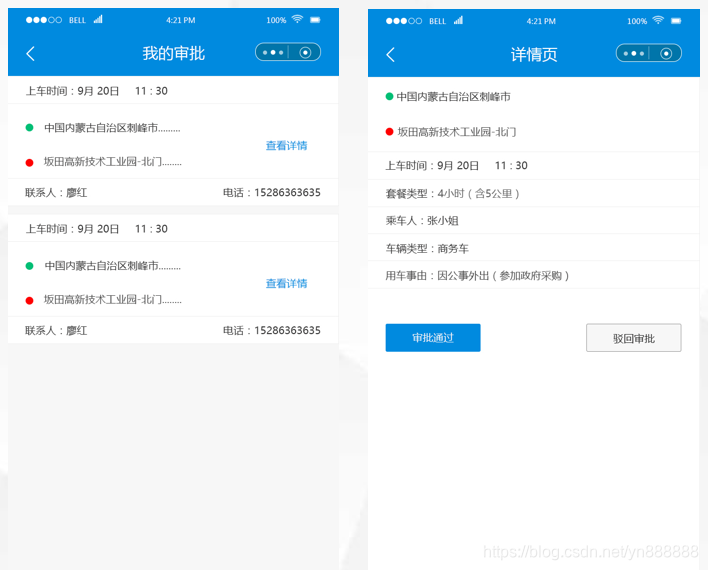The height and width of the screenshot is (570, 708).
Task: Tap 我的审批 page title
Action: coord(174,53)
